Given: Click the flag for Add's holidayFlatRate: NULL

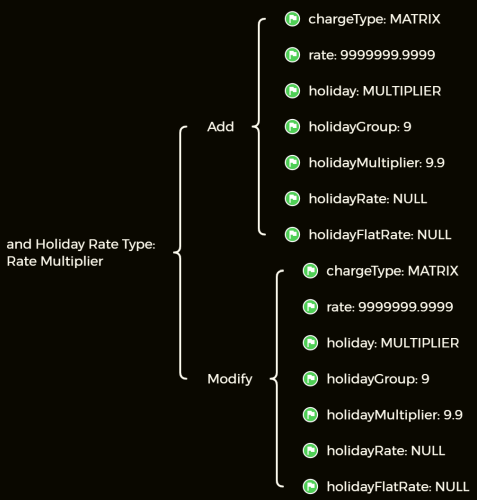Looking at the screenshot, I should tap(292, 235).
